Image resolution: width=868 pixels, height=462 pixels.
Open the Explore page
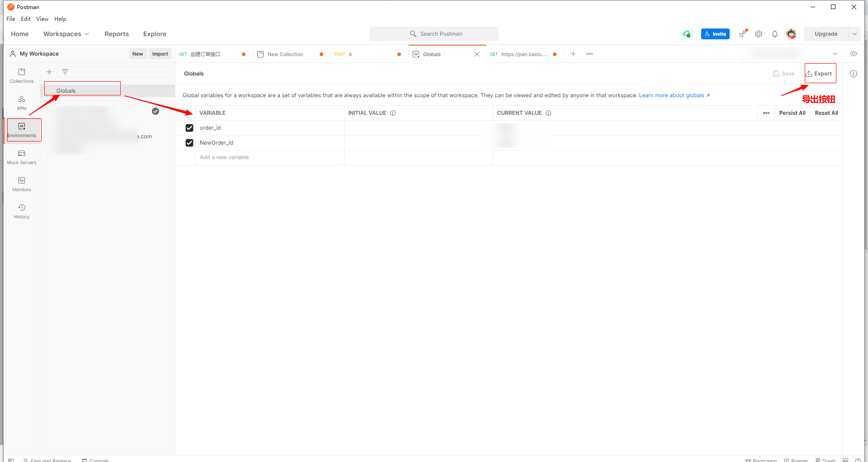155,34
